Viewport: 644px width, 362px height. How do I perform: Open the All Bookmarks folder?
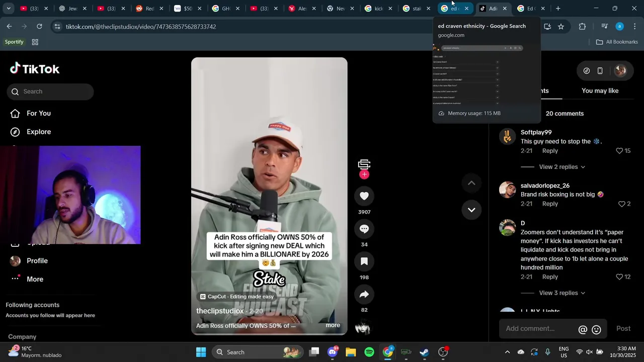click(617, 42)
